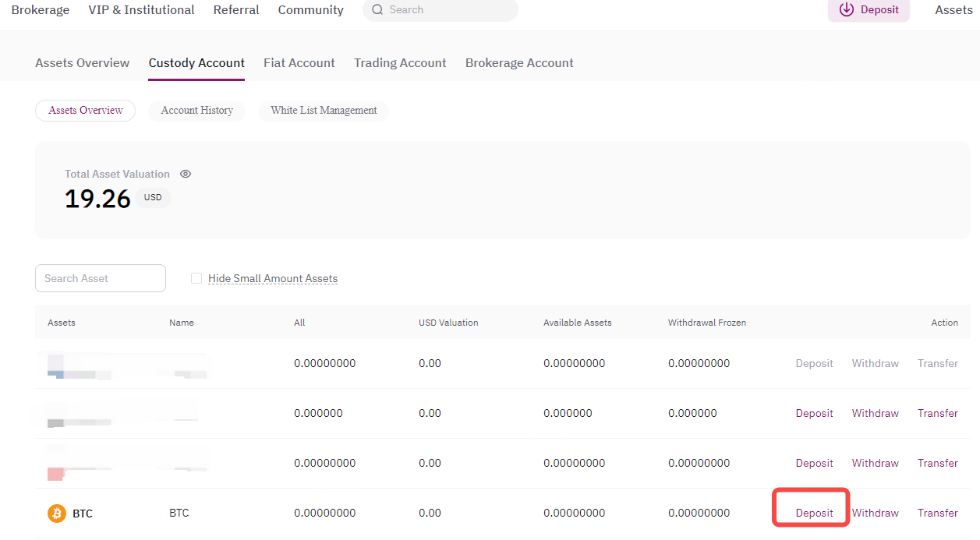Open the VIP & Institutional menu
This screenshot has width=980, height=540.
coord(141,9)
